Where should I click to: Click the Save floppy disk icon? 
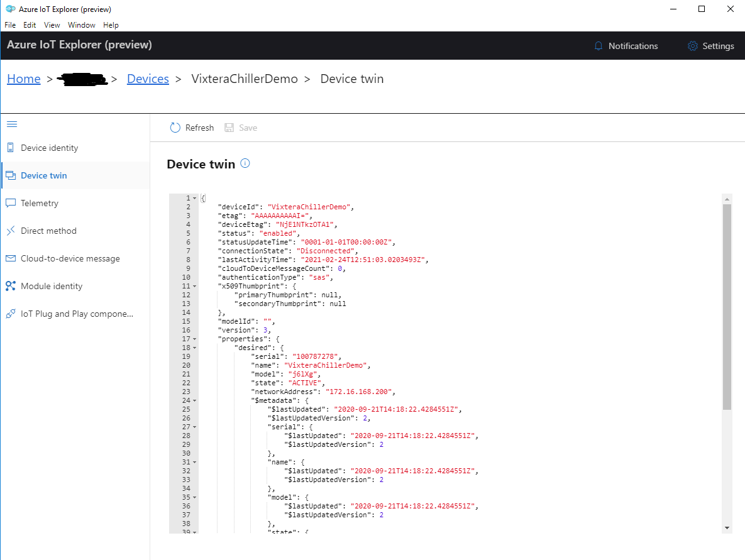point(229,128)
